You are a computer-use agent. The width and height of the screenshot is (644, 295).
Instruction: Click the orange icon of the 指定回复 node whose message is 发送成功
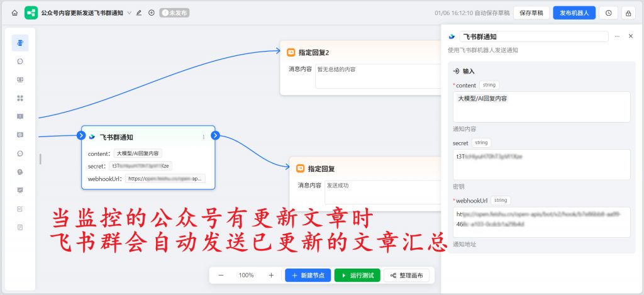click(x=300, y=169)
